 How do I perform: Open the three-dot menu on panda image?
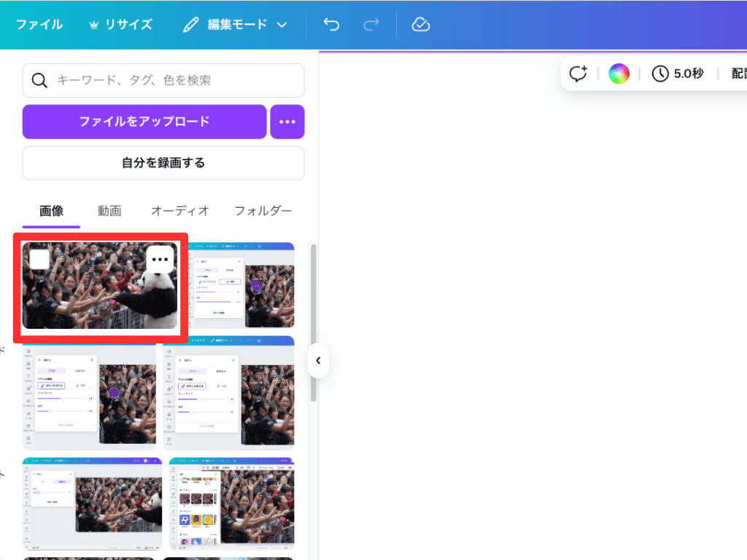pos(160,260)
